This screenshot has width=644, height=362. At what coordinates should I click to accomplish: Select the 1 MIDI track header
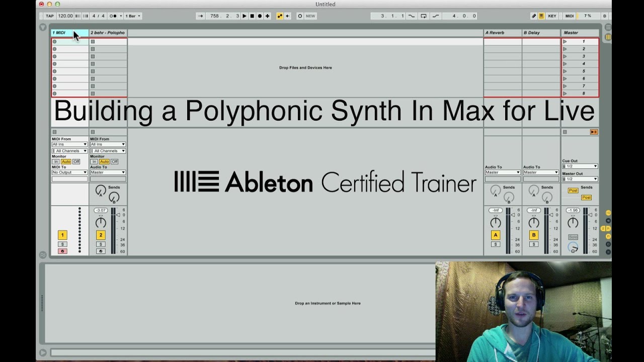[x=69, y=33]
